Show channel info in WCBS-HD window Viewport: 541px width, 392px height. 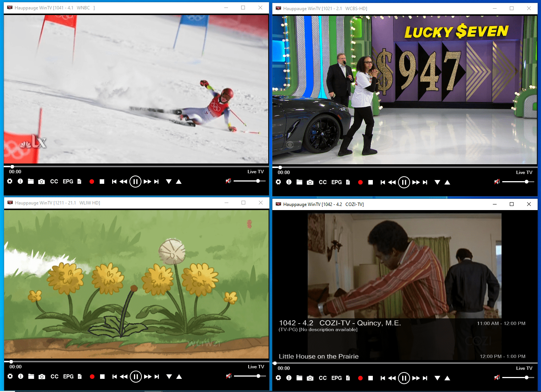(x=289, y=182)
